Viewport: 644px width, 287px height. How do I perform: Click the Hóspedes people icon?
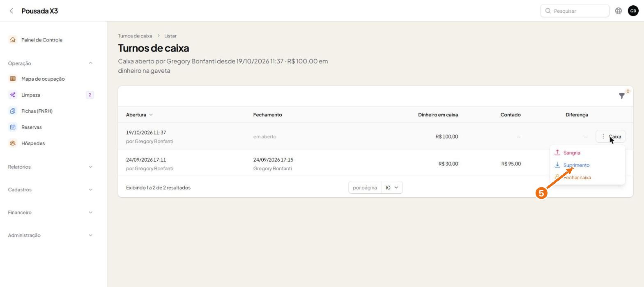[x=13, y=143]
